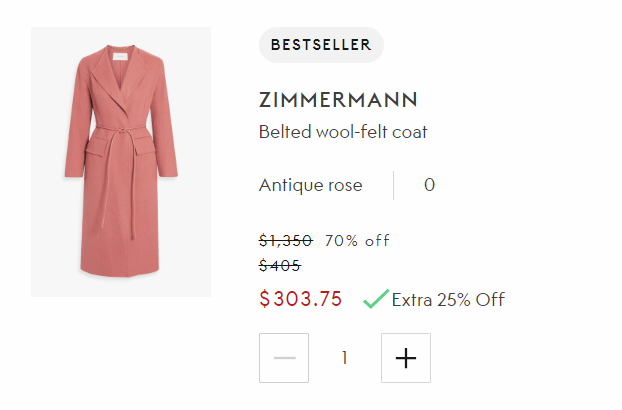Image resolution: width=622 pixels, height=410 pixels.
Task: Click the divider between color and size
Action: [394, 185]
